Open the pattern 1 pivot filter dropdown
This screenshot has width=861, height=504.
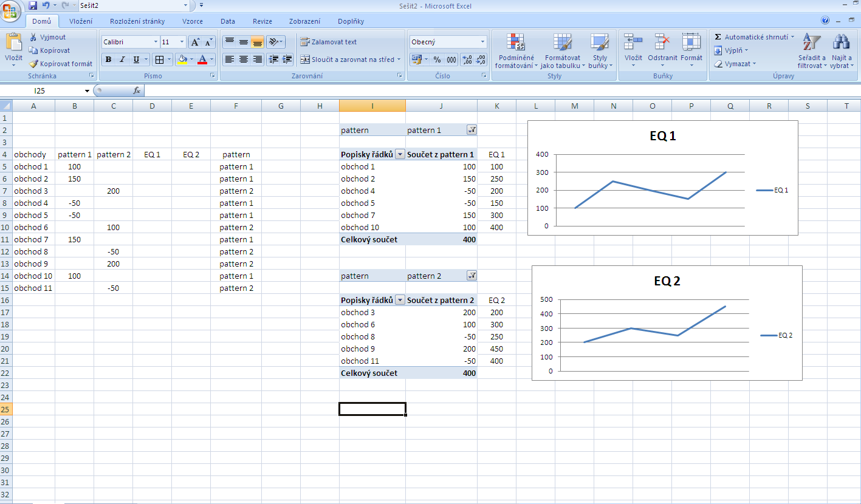(472, 130)
